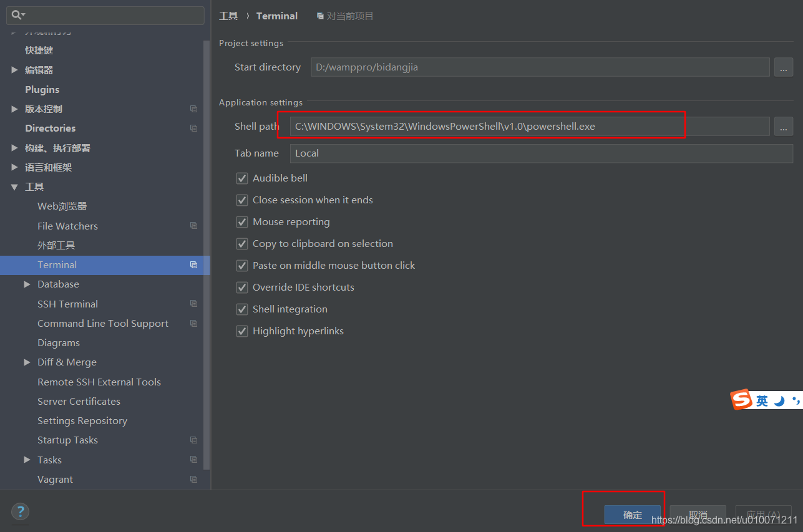Viewport: 803px width, 532px height.
Task: Toggle Close session when it ends checkbox
Action: [x=242, y=200]
